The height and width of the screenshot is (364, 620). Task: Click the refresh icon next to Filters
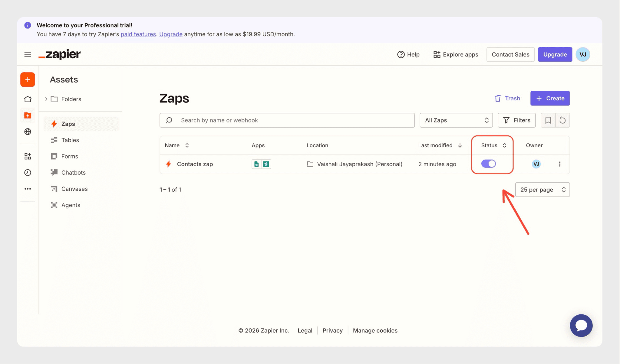tap(562, 120)
